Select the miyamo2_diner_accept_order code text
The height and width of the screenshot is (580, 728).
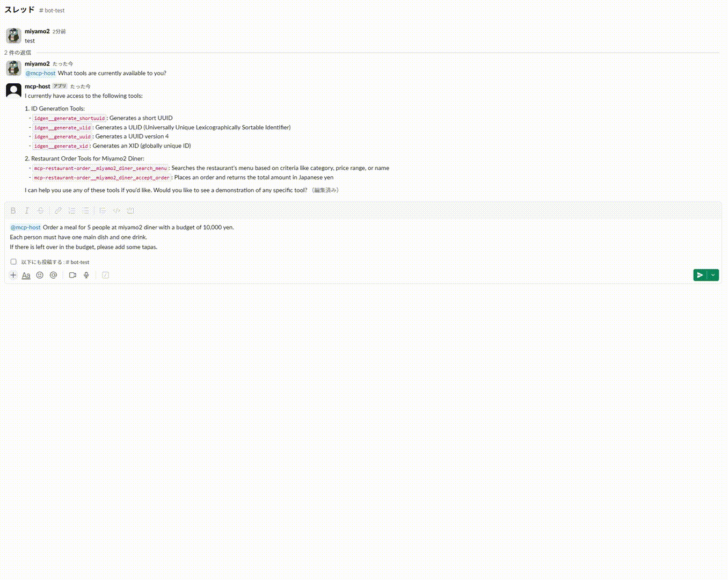tap(102, 178)
